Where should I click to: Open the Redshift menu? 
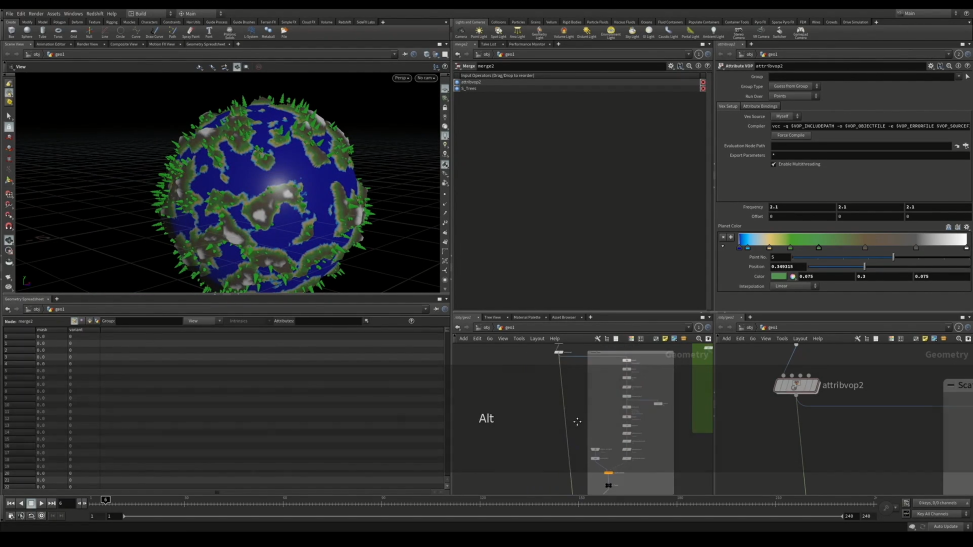pos(95,13)
